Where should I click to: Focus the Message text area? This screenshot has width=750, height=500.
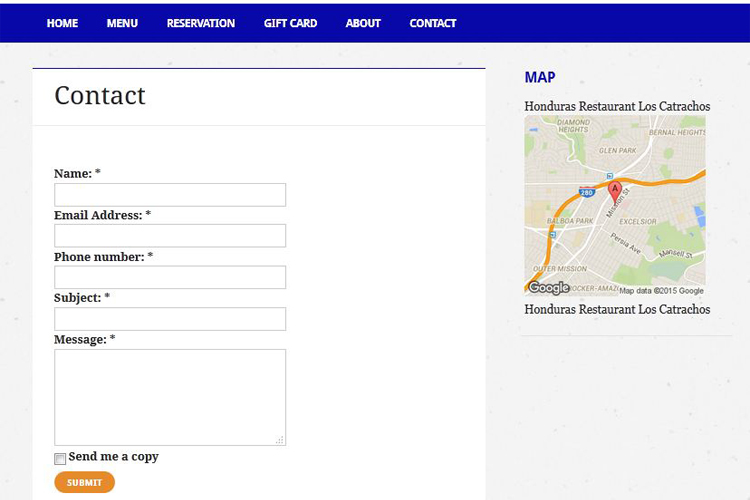pos(170,396)
